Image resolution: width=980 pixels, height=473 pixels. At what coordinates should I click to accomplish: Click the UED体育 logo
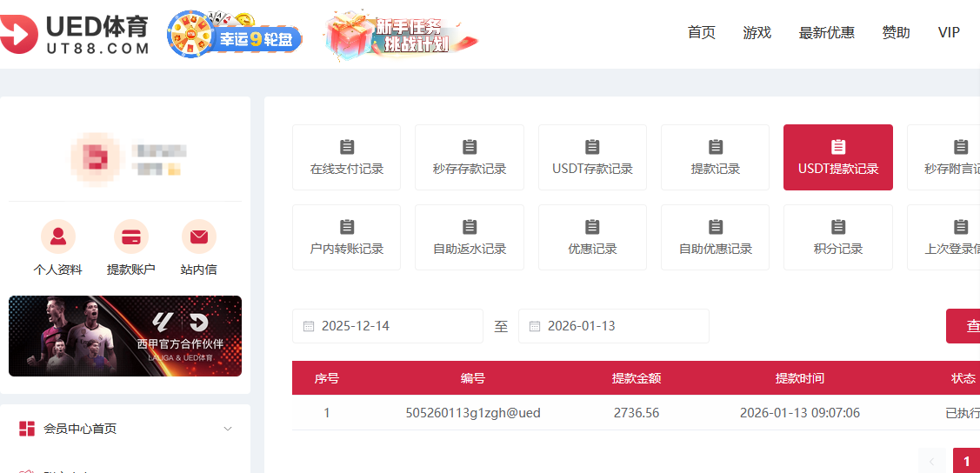click(x=75, y=34)
